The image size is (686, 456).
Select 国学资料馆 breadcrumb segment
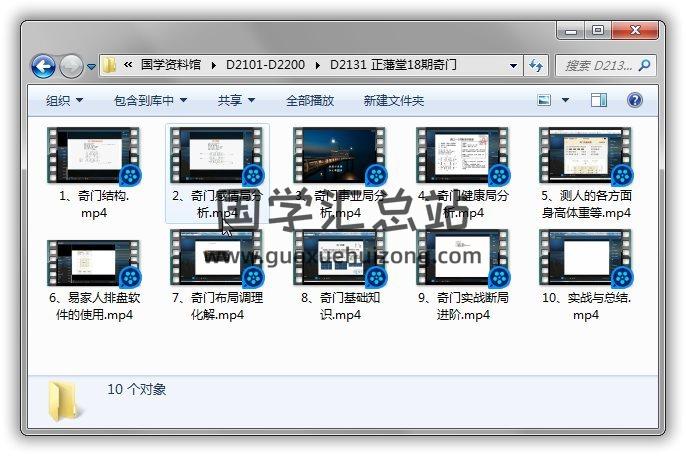click(170, 65)
